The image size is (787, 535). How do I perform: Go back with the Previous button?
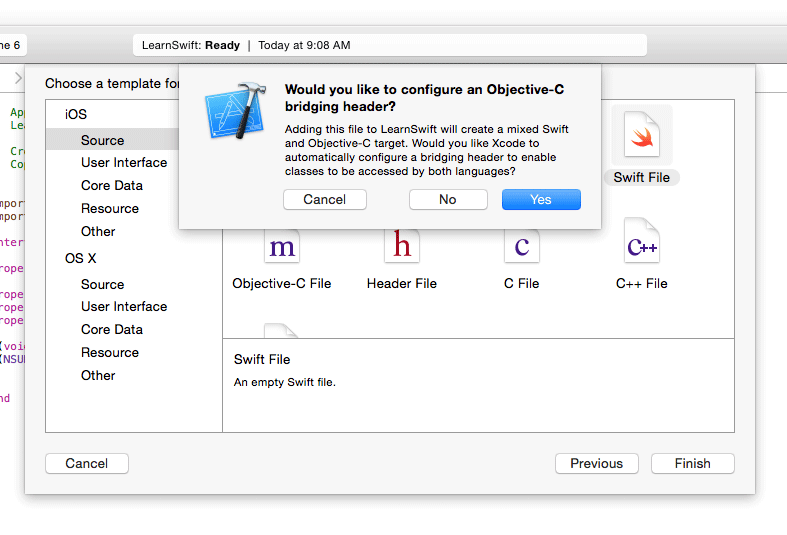point(596,463)
